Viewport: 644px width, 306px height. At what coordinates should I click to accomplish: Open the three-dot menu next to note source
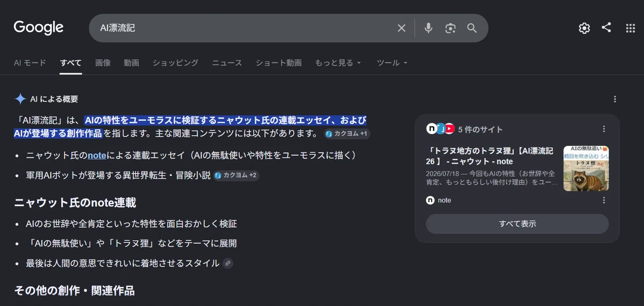click(604, 200)
